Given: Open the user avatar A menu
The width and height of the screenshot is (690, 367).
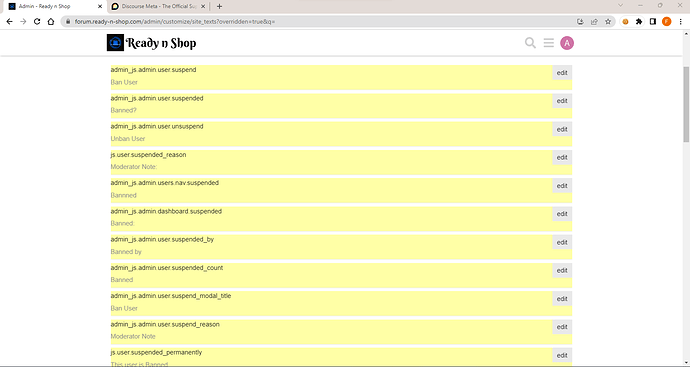Looking at the screenshot, I should point(567,43).
